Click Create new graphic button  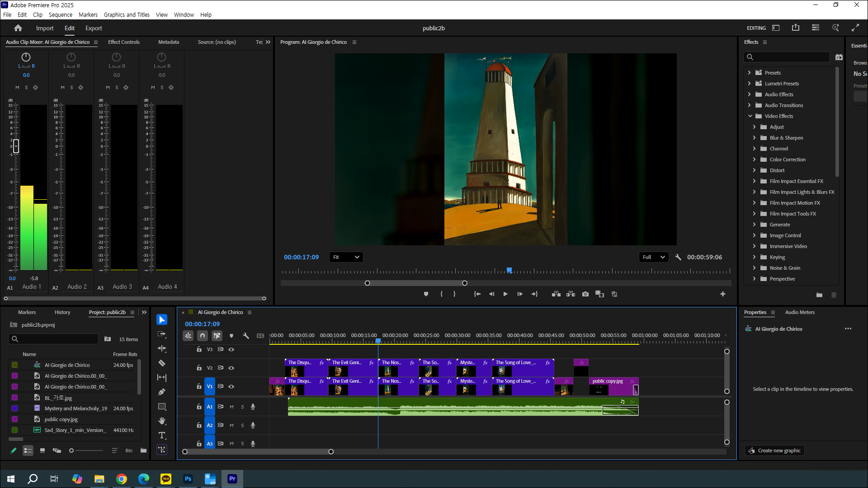[775, 450]
